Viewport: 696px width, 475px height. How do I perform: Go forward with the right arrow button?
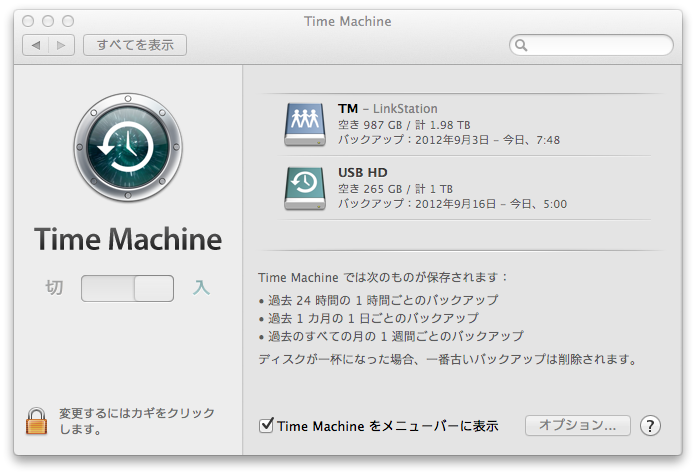point(61,45)
